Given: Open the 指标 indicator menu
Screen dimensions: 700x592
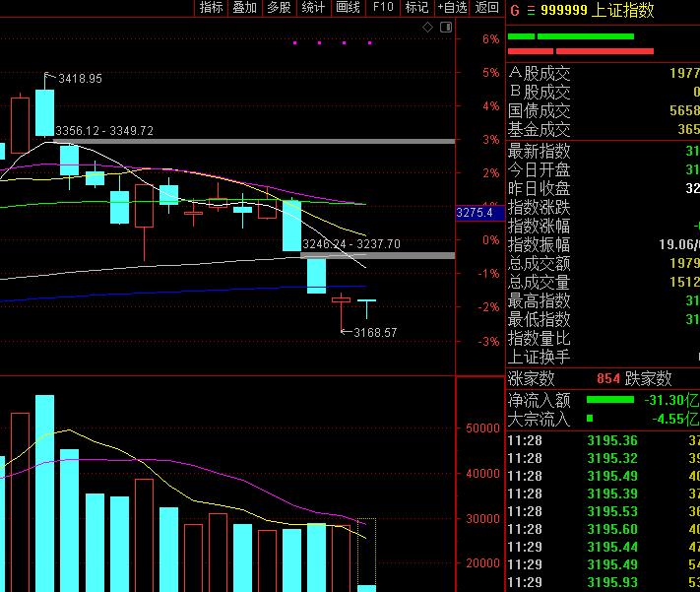Looking at the screenshot, I should tap(211, 8).
